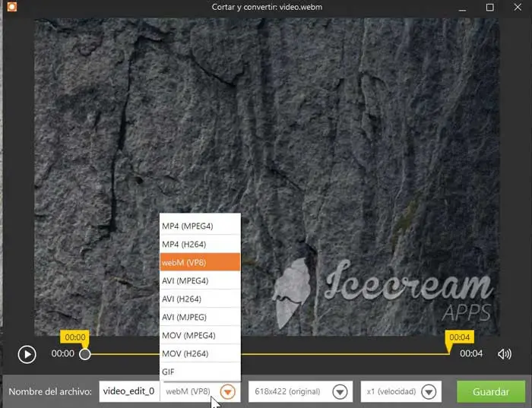Viewport: 532px width, 408px height.
Task: Click the Guardar button
Action: [491, 392]
